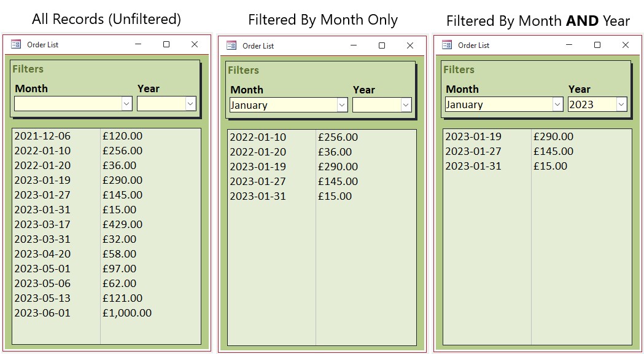This screenshot has width=644, height=354.
Task: Open the Month dropdown beside the 2023 year
Action: (x=558, y=104)
